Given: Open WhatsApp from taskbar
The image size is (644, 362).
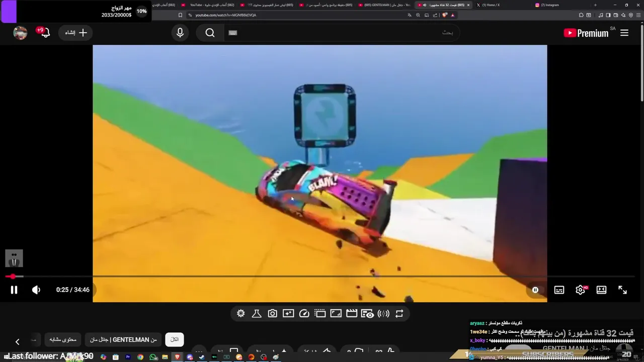Looking at the screenshot, I should pos(153,357).
